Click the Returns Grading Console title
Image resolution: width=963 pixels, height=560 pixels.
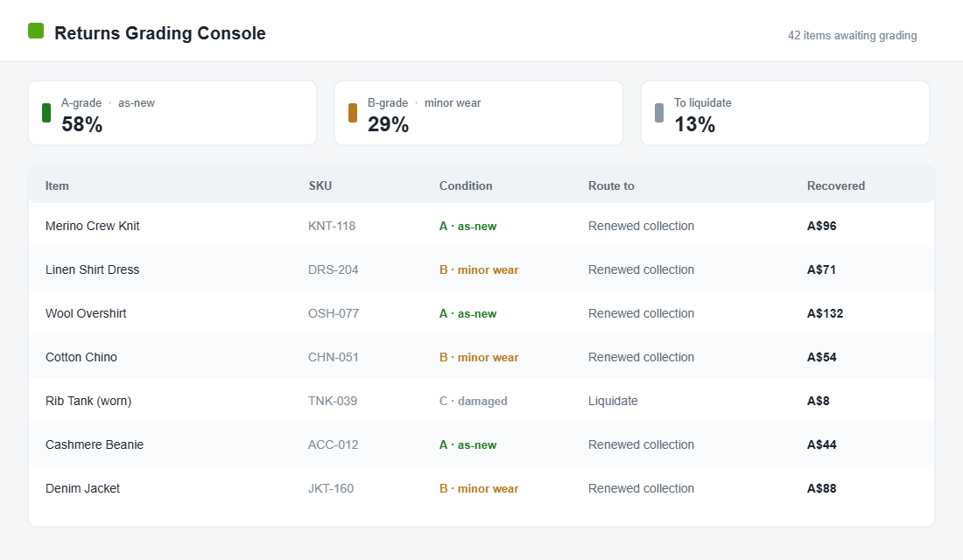click(160, 33)
